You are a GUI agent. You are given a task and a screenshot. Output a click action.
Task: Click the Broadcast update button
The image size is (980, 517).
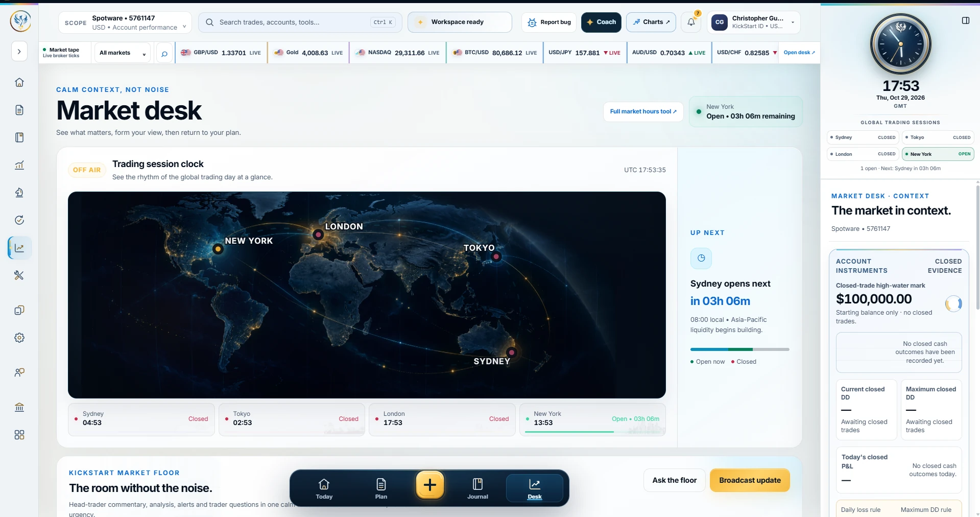click(750, 480)
